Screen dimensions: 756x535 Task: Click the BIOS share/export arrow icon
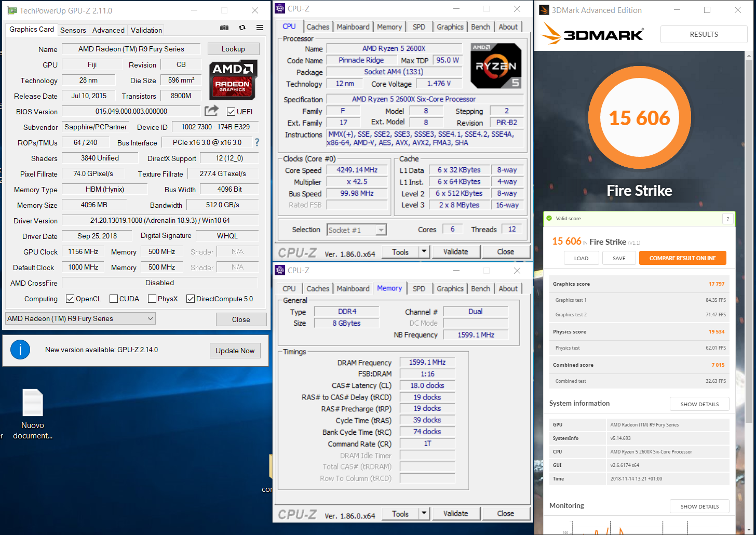point(211,111)
